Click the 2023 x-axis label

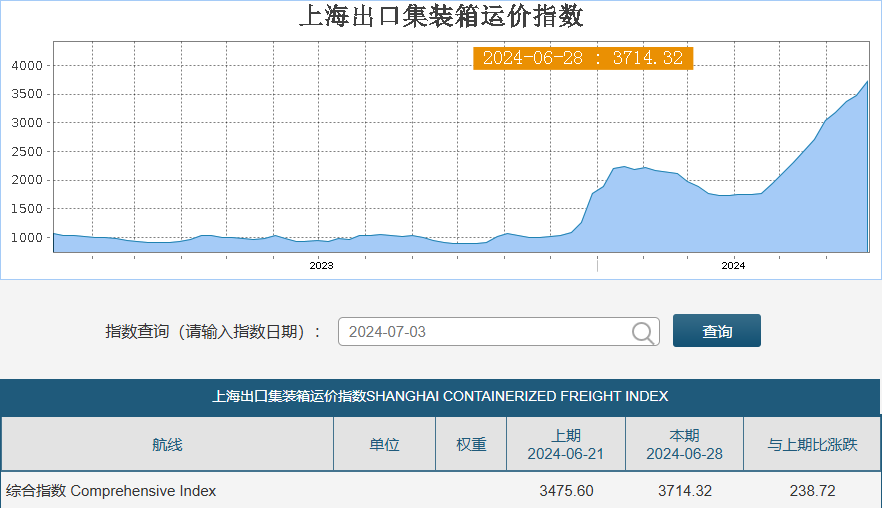[321, 266]
